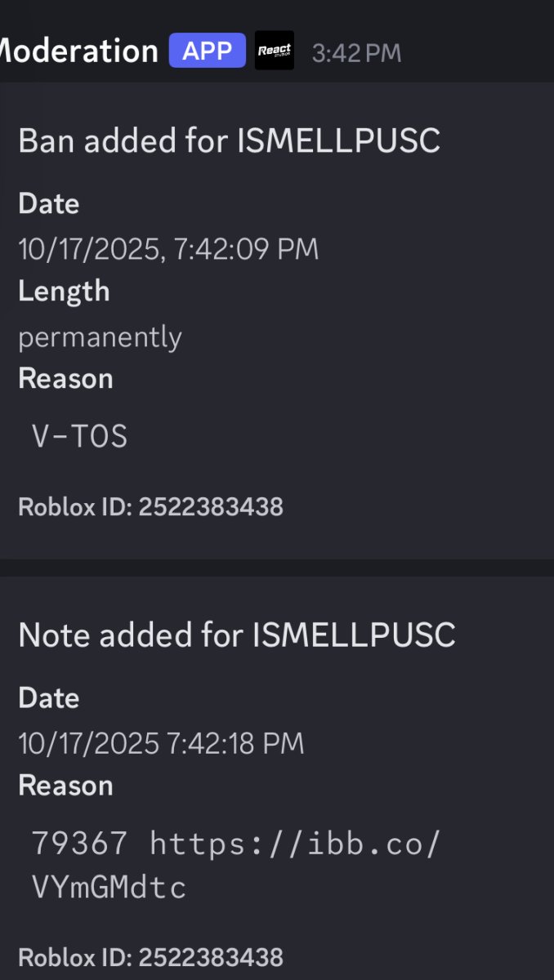
Task: Tap the VYmGMdtc code text
Action: point(109,886)
